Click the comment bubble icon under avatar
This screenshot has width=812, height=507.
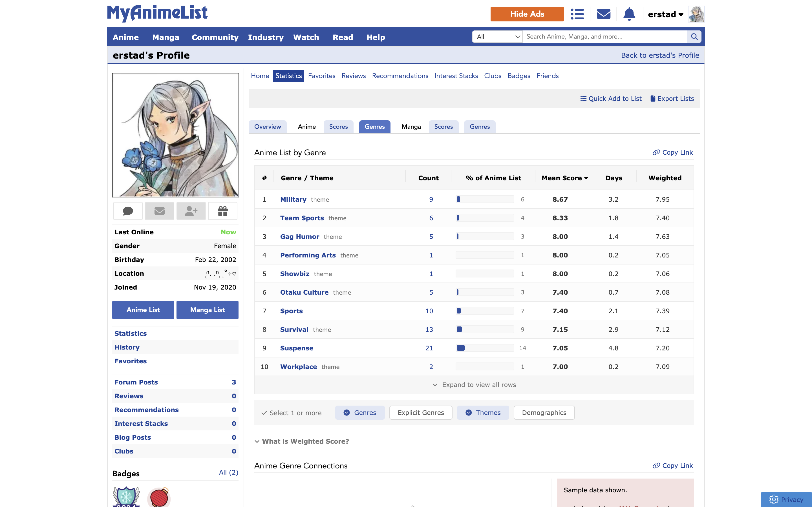pyautogui.click(x=128, y=211)
